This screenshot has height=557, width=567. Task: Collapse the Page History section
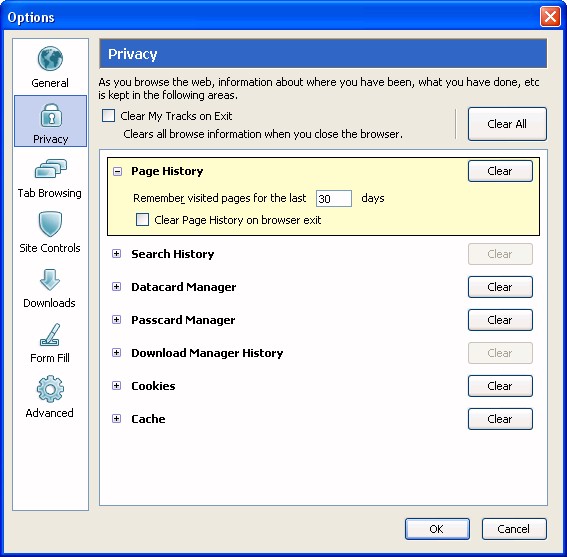tap(117, 171)
